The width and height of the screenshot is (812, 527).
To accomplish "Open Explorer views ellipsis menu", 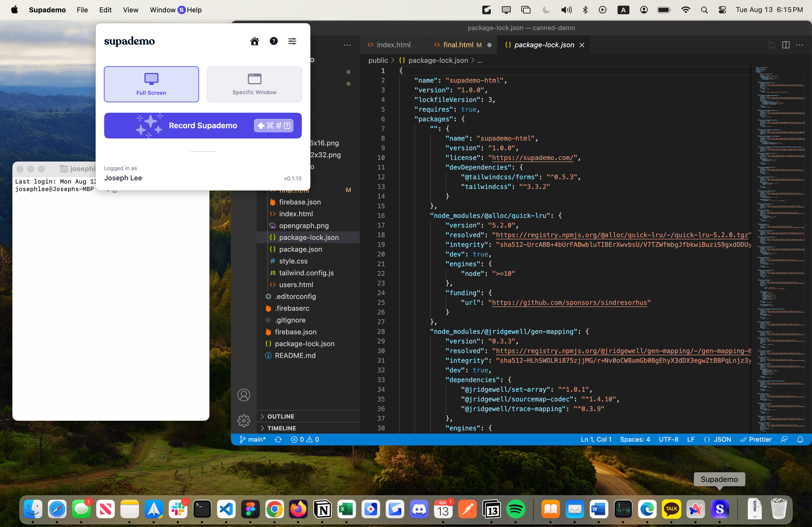I will click(x=348, y=45).
